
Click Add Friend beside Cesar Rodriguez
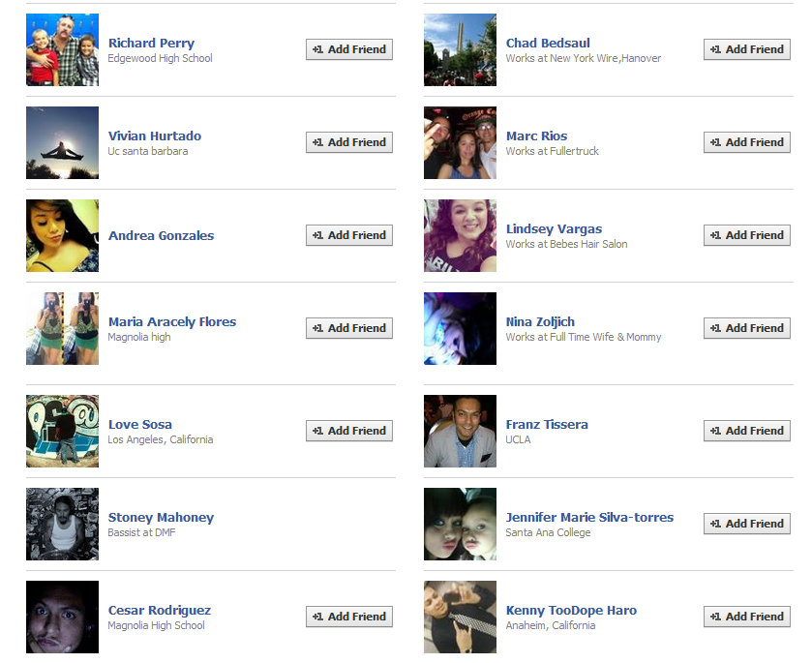point(349,617)
